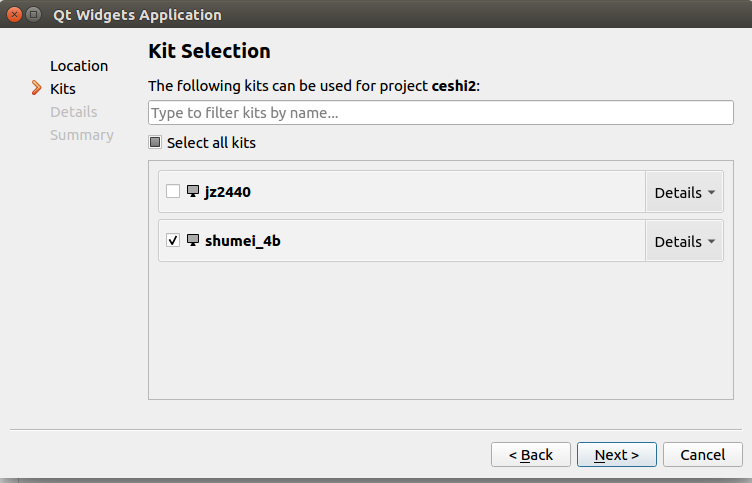Select the Kits step in sidebar
Image resolution: width=752 pixels, height=483 pixels.
[x=62, y=89]
